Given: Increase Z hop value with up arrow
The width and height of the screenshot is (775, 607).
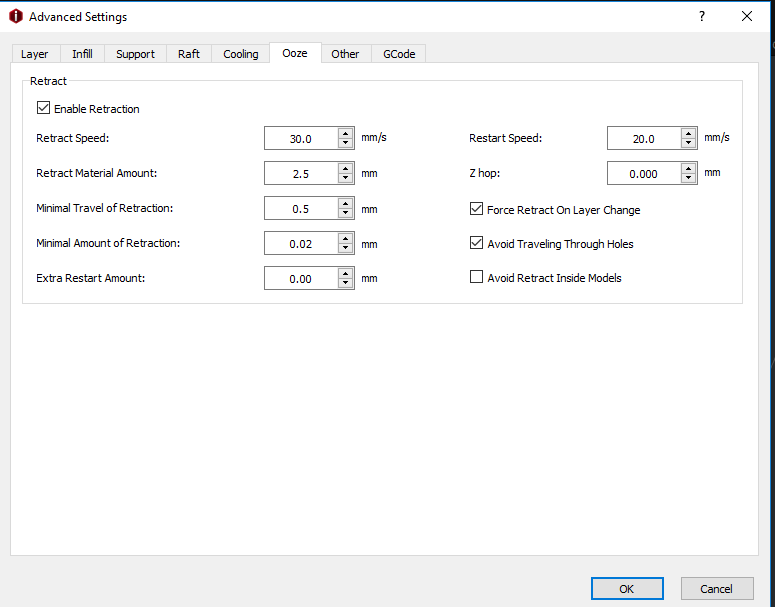Looking at the screenshot, I should 689,168.
